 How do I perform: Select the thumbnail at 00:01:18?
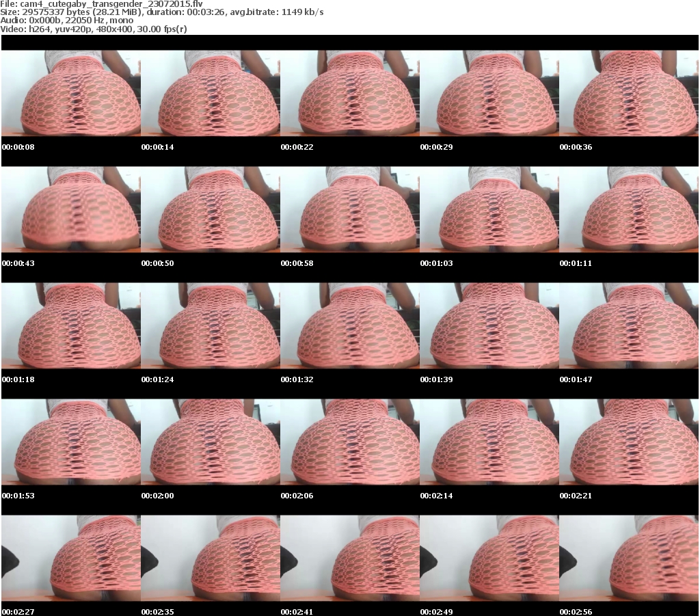click(x=71, y=326)
